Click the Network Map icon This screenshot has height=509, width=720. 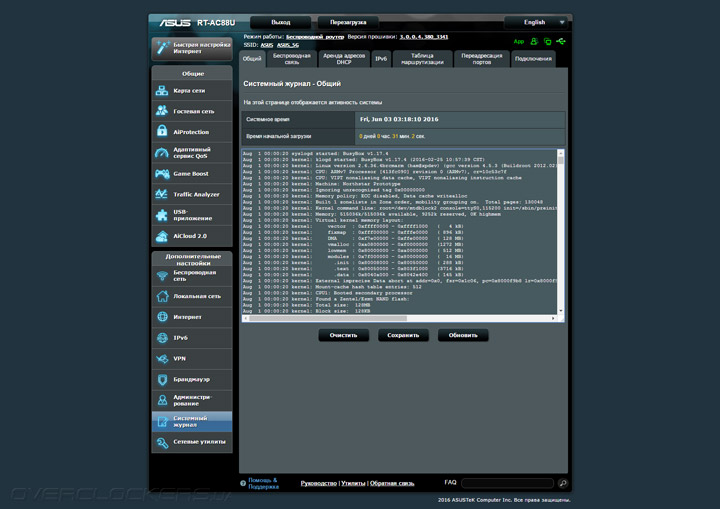click(162, 90)
